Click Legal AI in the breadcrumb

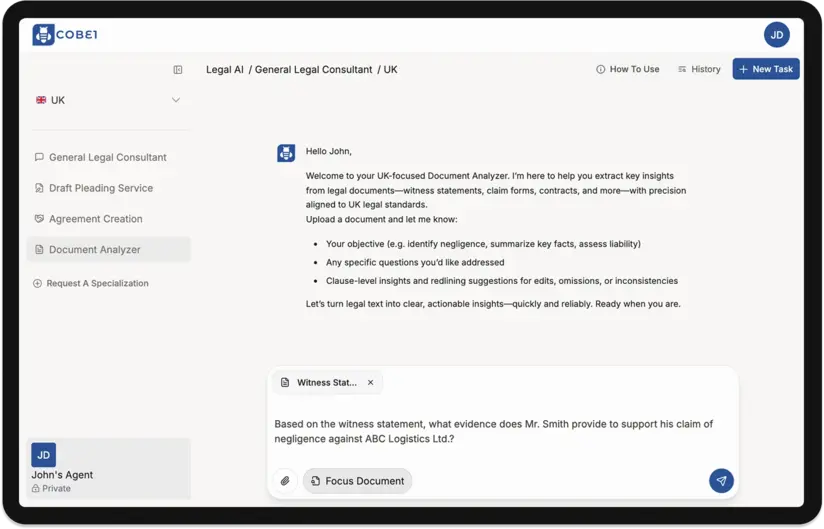pyautogui.click(x=224, y=70)
